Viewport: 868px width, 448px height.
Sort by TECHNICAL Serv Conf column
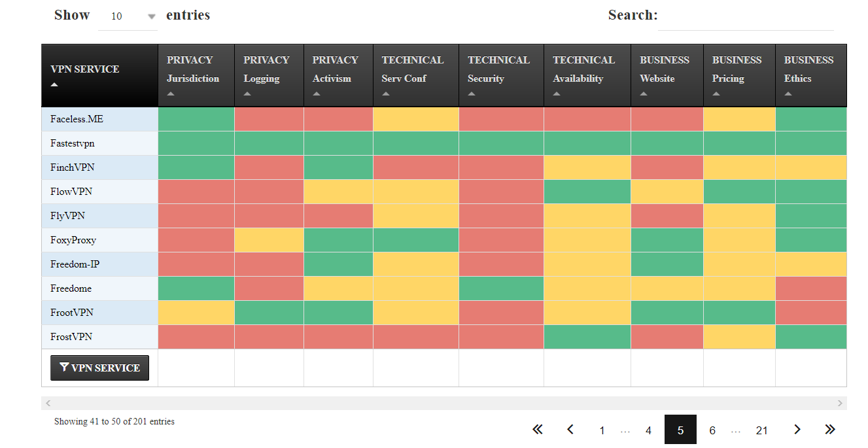tap(416, 75)
